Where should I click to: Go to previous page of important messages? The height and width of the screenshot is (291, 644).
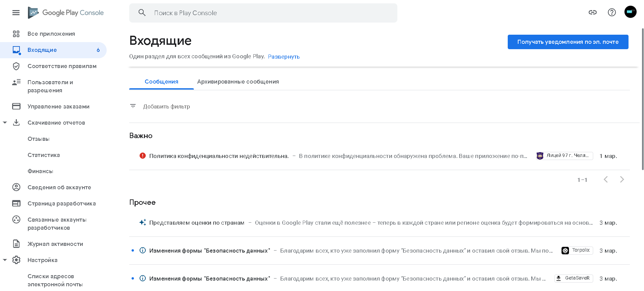606,180
